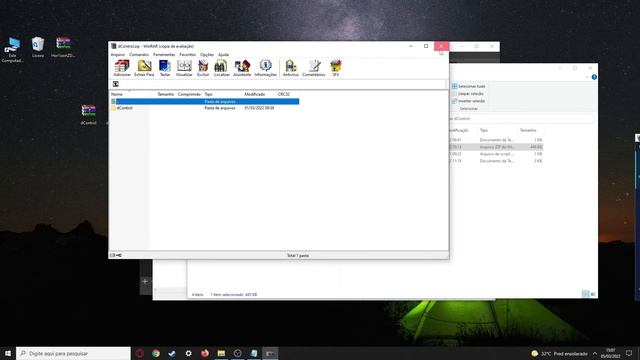Screen dimensions: 640x360
Task: Sort by the Comprimido column header
Action: tap(189, 94)
